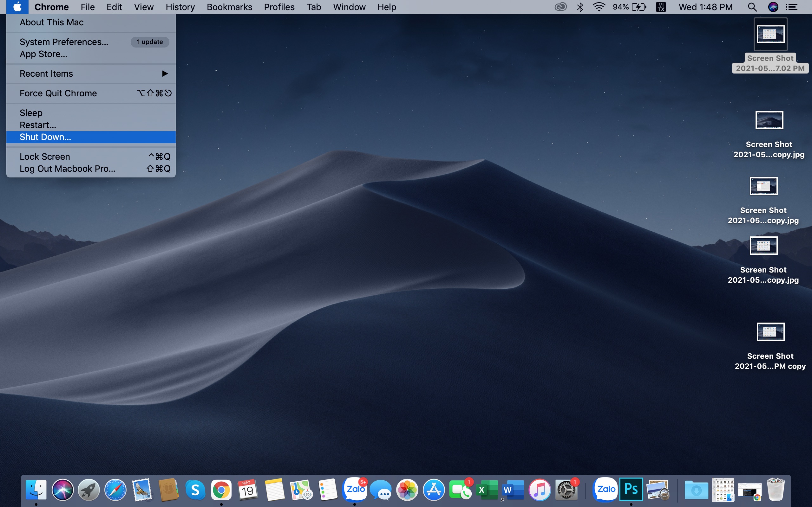Screen dimensions: 812x507
Task: Click the Wi-Fi status icon
Action: pyautogui.click(x=599, y=7)
